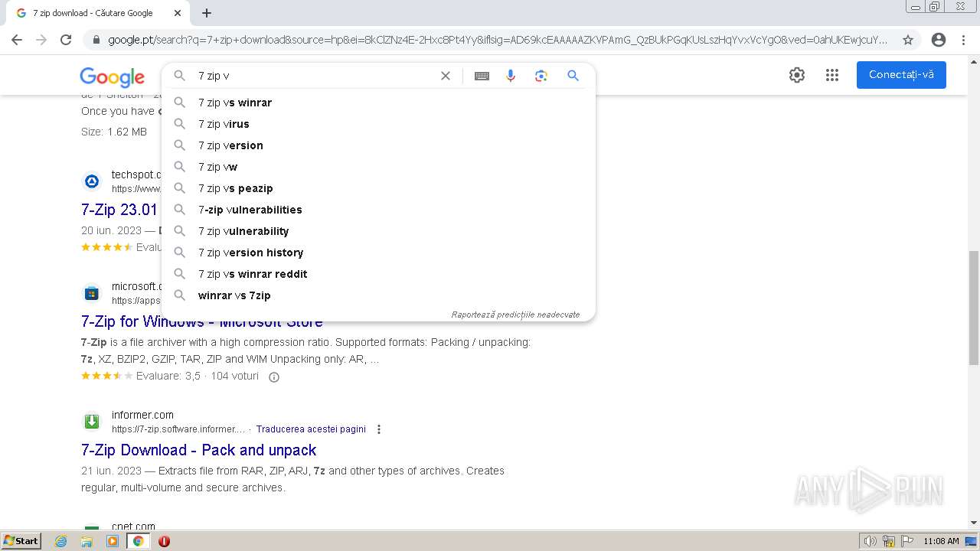Open the Chrome three-dot menu
980x551 pixels.
coord(963,40)
